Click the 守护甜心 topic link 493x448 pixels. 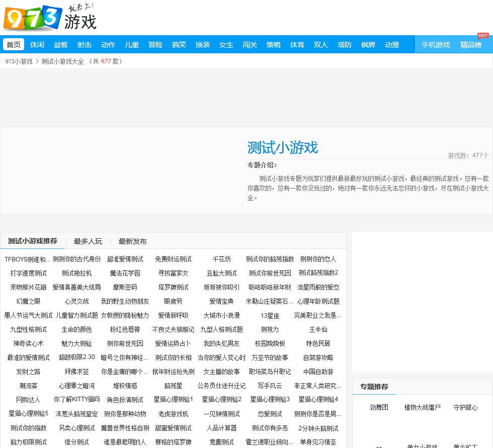tap(466, 407)
